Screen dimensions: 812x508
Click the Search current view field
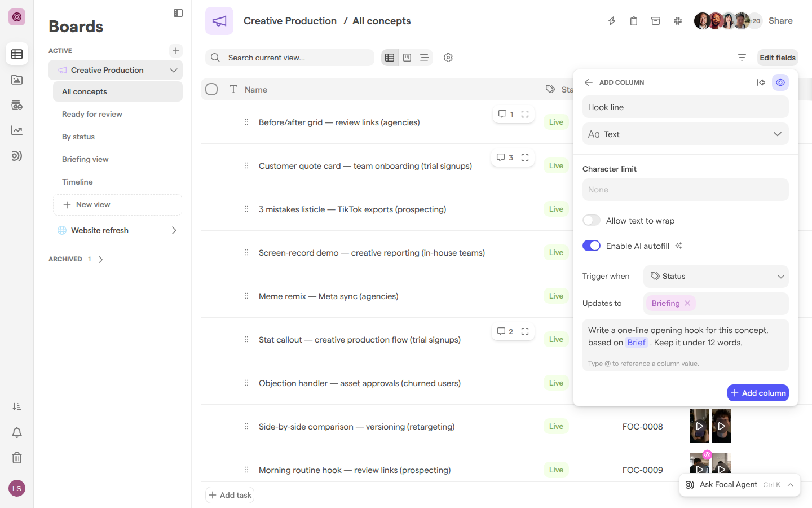(290, 58)
